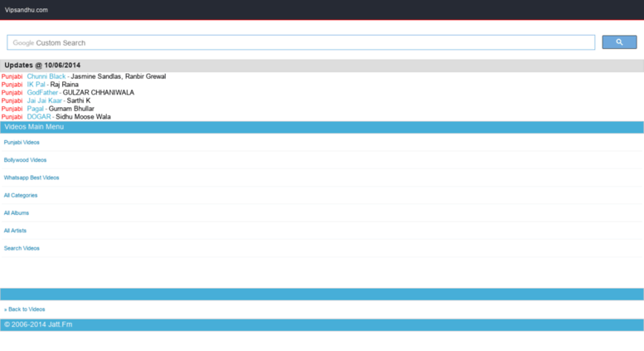
Task: Click artist text Sarthi K
Action: (x=79, y=100)
